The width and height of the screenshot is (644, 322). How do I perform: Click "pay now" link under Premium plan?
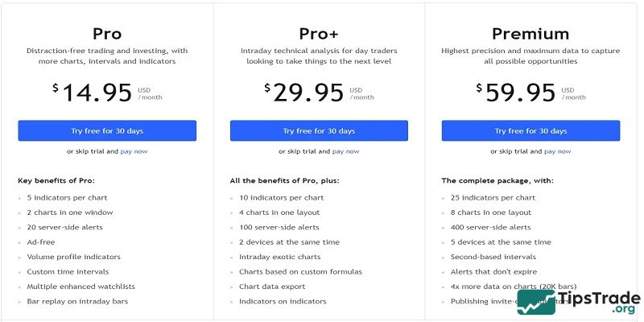558,151
